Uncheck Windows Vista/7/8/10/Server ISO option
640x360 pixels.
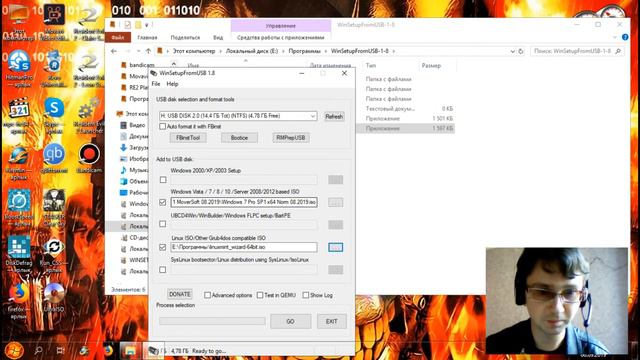point(163,202)
